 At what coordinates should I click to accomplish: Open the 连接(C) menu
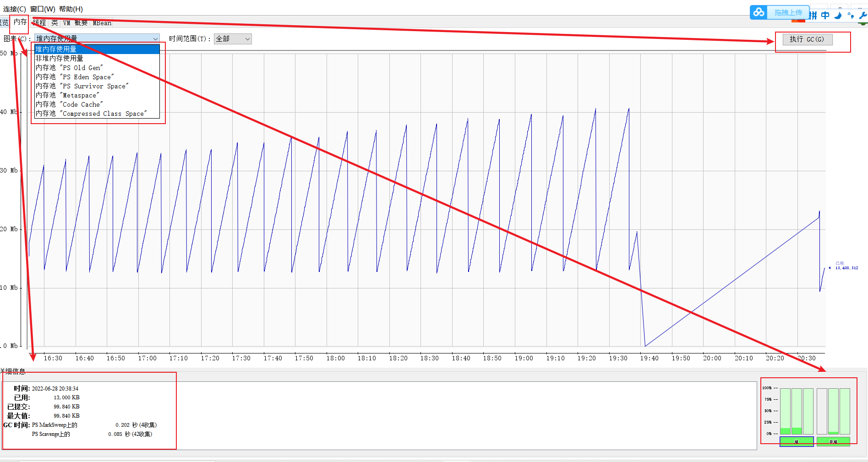coord(15,9)
